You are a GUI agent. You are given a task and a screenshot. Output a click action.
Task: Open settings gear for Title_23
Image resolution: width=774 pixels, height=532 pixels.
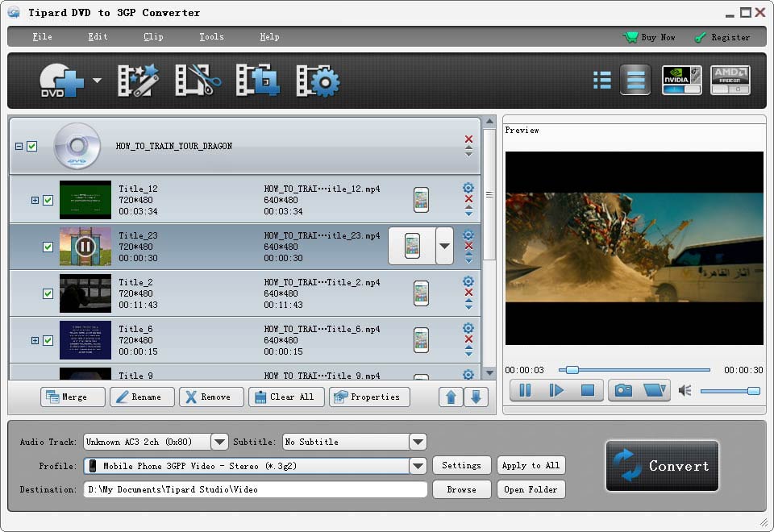468,235
